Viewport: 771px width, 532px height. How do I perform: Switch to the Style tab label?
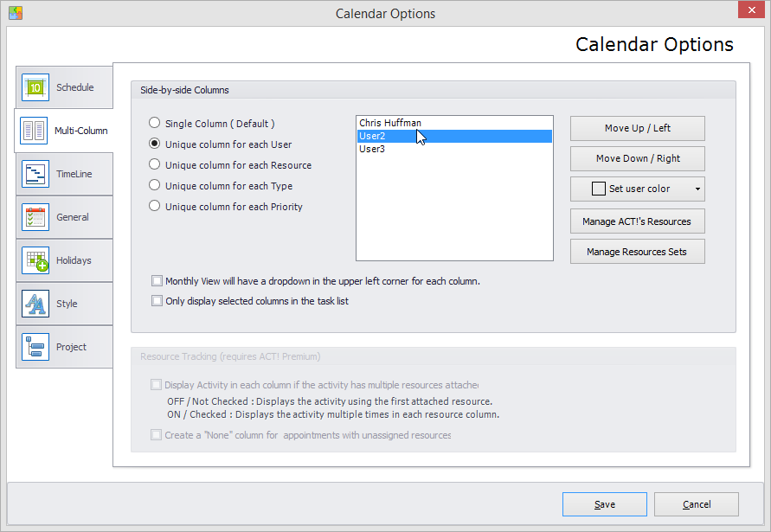point(67,304)
